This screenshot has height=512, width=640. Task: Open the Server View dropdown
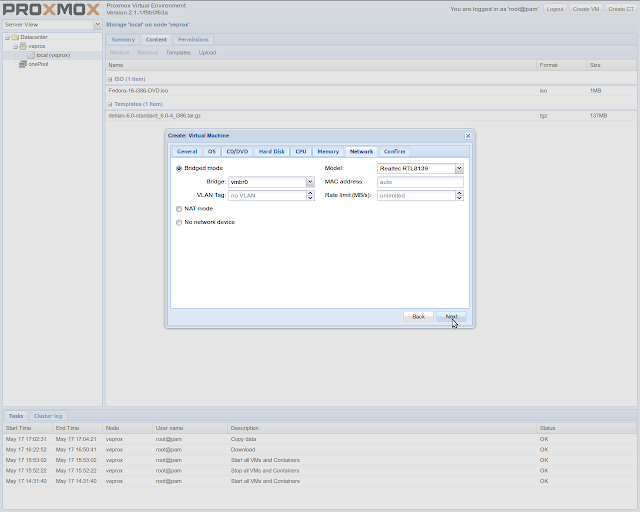click(97, 24)
